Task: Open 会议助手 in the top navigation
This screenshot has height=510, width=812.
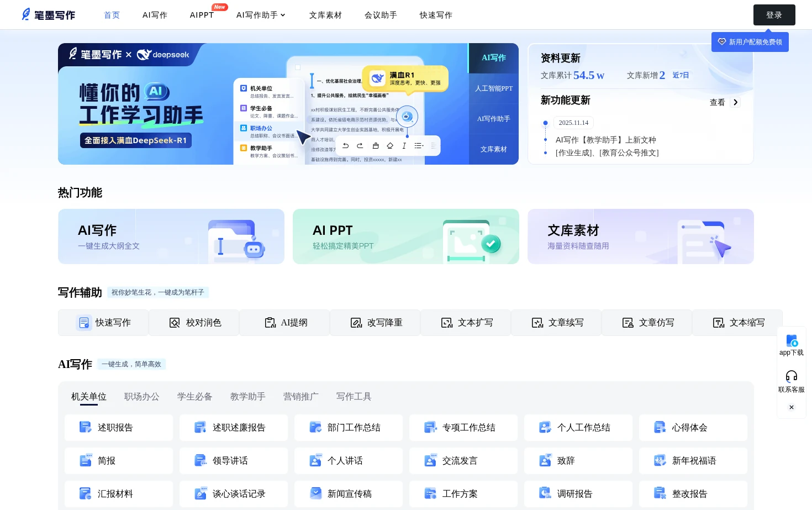Action: click(381, 15)
